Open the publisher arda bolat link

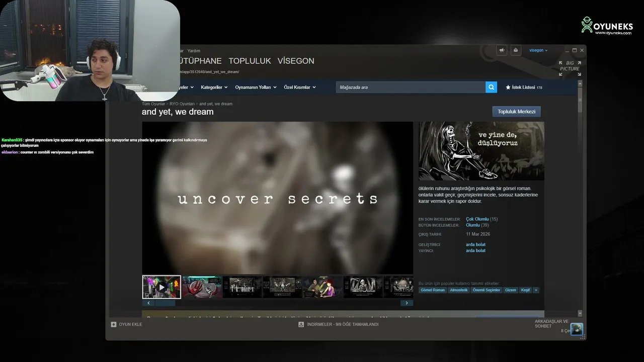(x=475, y=250)
